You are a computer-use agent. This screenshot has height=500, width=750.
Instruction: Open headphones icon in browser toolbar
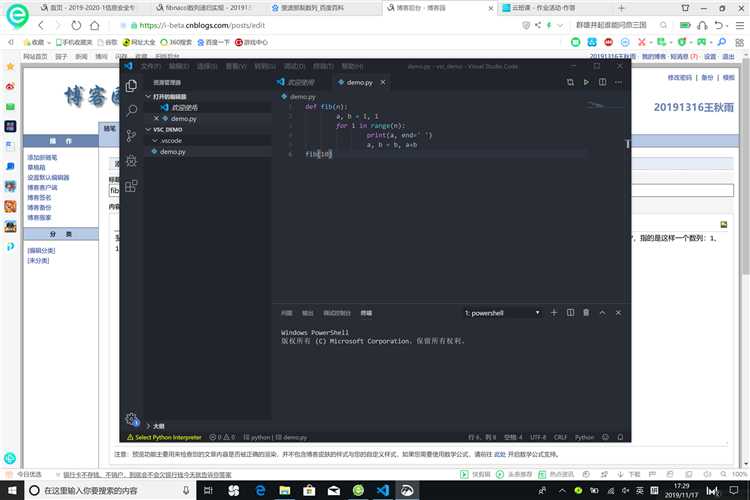[702, 25]
